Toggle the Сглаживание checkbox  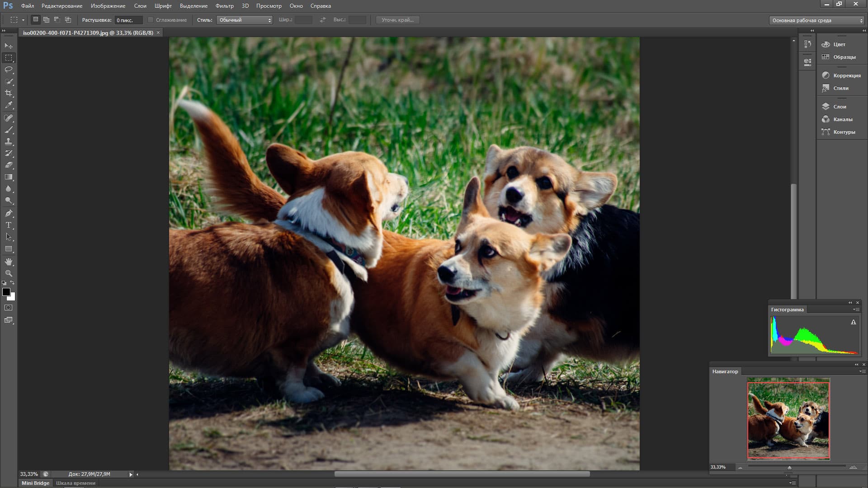click(x=151, y=20)
